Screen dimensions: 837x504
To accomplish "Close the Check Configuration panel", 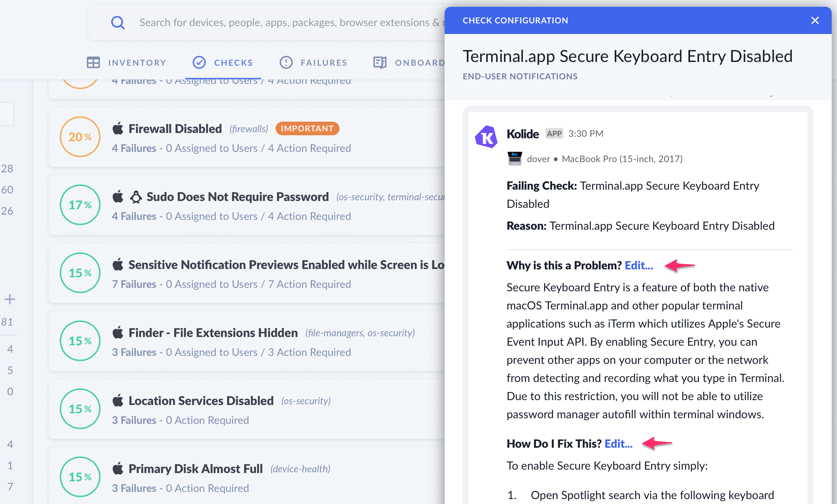I will [815, 20].
